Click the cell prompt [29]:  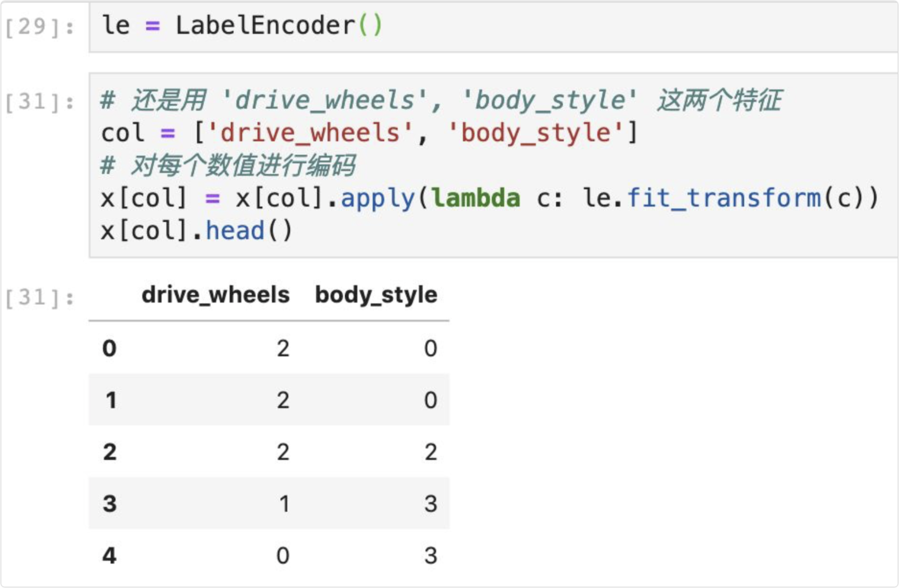pos(40,27)
